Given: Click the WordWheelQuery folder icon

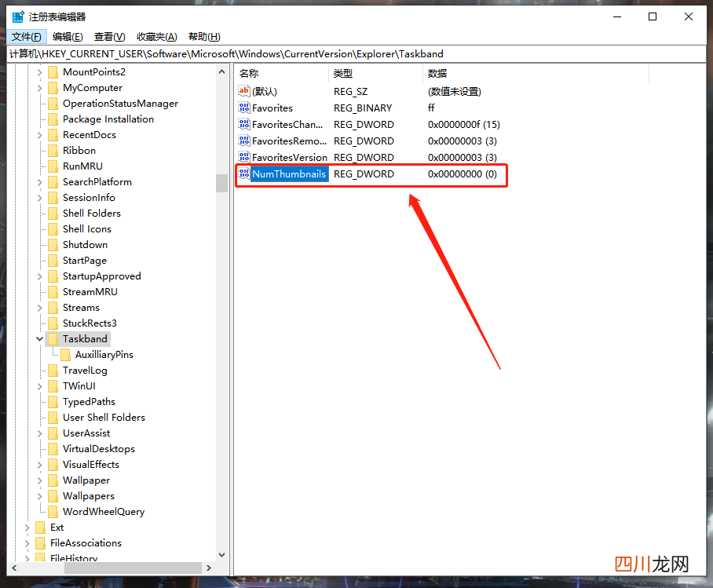Looking at the screenshot, I should (53, 512).
